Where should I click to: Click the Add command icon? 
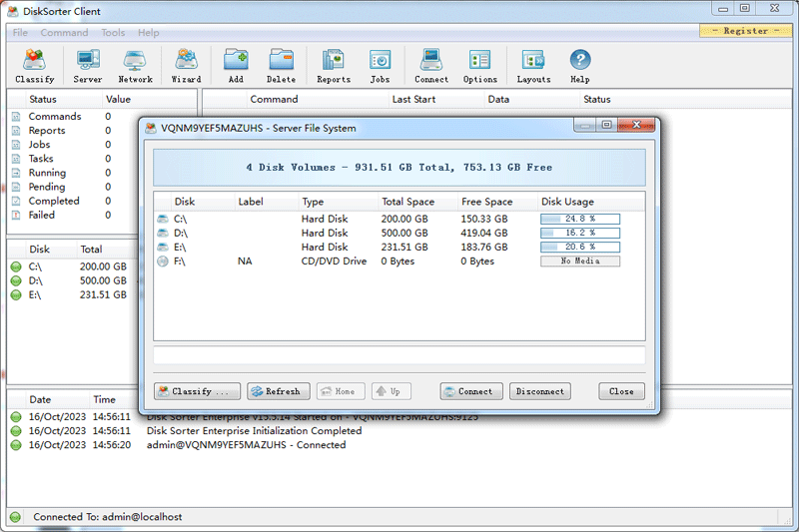coord(236,66)
